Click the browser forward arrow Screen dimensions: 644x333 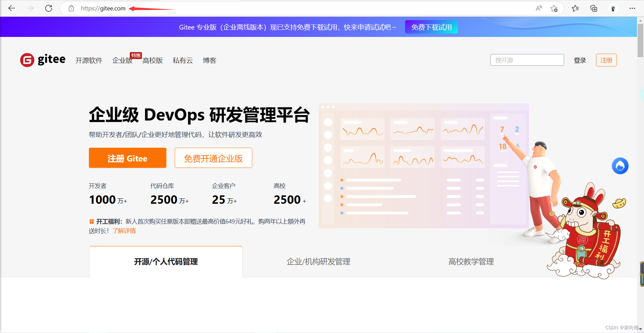click(x=30, y=8)
